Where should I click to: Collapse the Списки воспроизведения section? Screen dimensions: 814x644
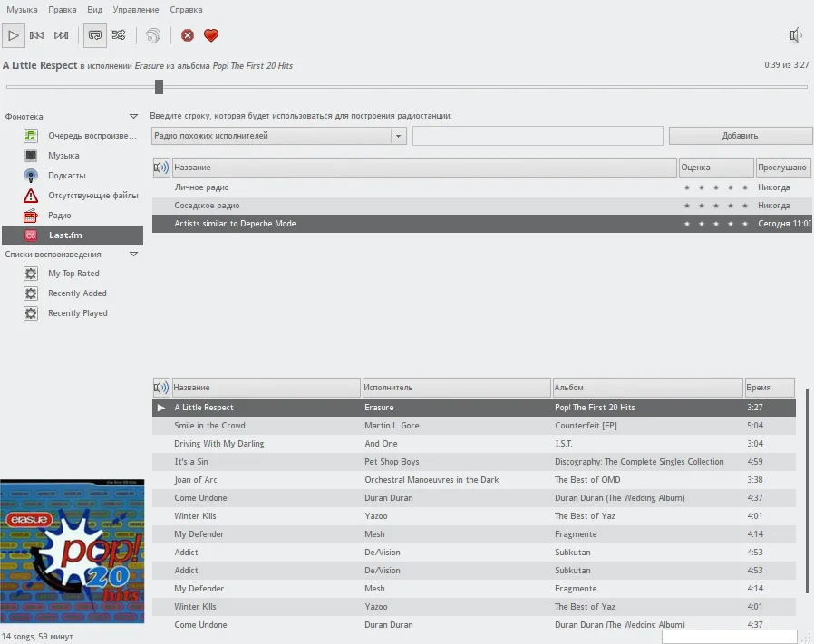pyautogui.click(x=133, y=255)
